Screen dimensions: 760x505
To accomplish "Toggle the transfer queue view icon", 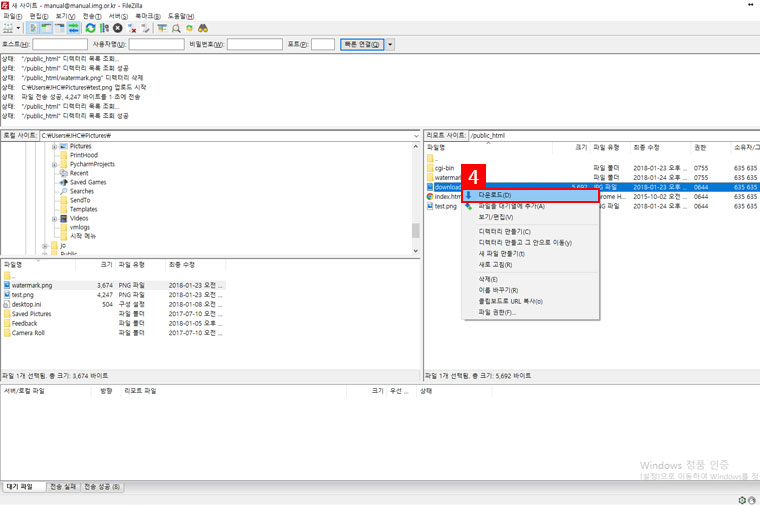I will pos(73,28).
